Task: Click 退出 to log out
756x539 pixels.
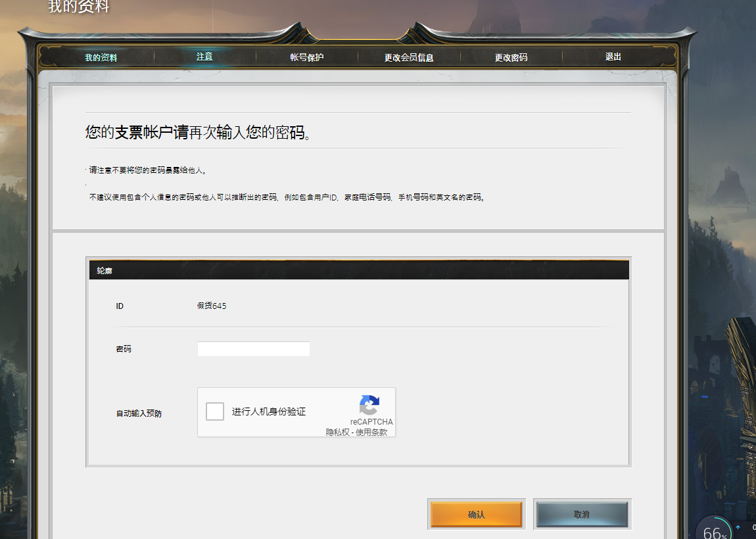Action: 613,57
